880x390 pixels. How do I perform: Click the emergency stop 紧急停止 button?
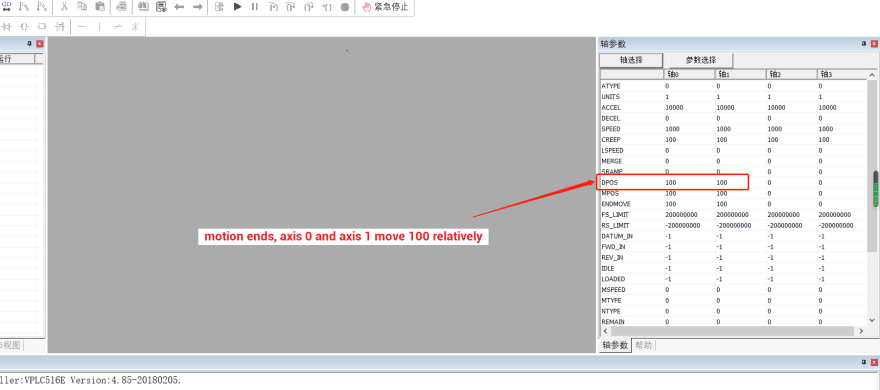tap(385, 7)
